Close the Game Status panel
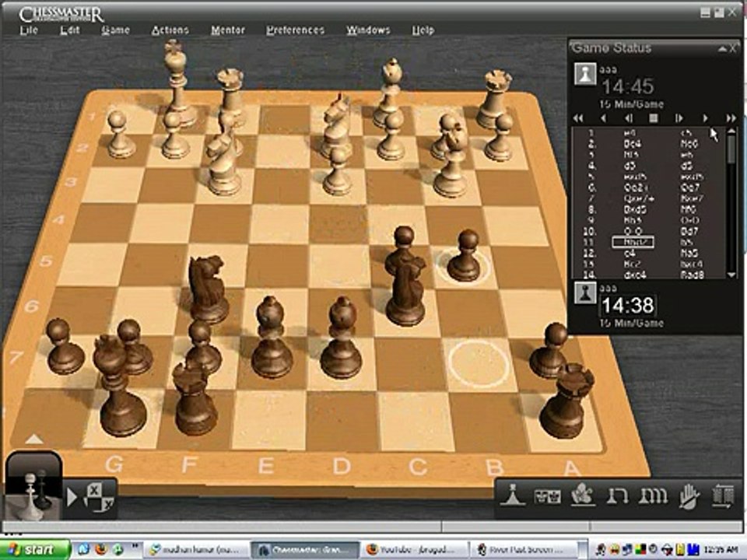Viewport: 747px width, 560px height. coord(733,48)
